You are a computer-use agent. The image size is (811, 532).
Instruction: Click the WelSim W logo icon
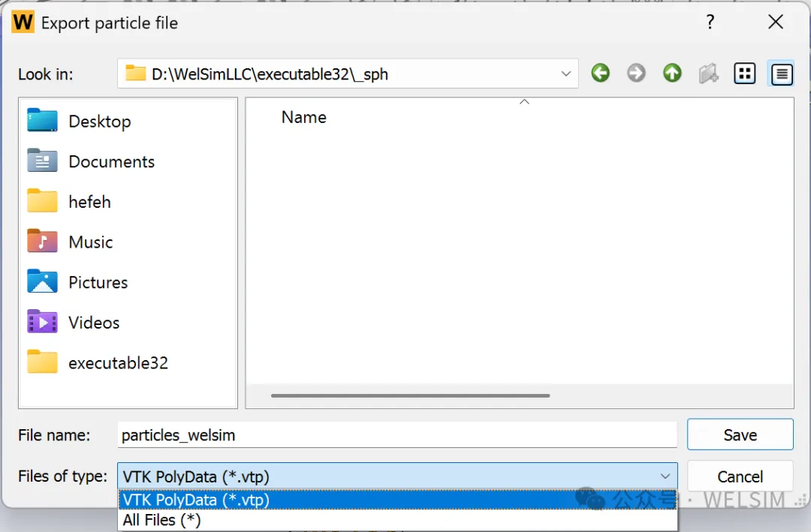pos(23,23)
